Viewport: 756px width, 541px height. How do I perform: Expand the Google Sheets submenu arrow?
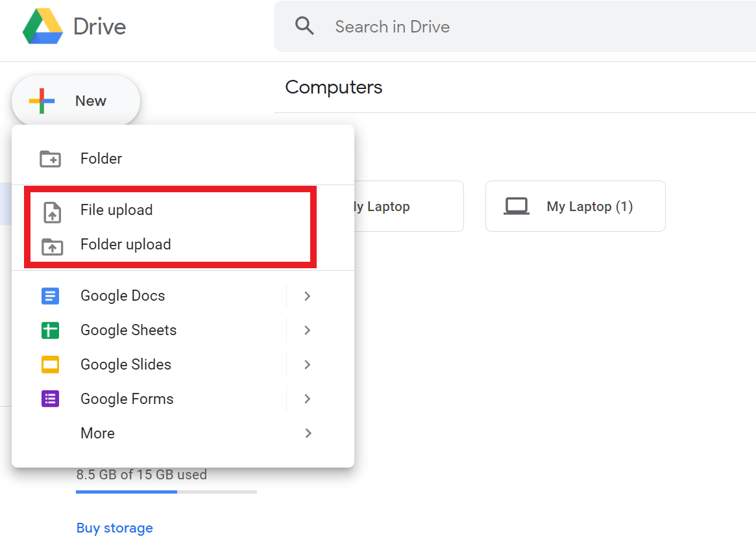point(308,331)
